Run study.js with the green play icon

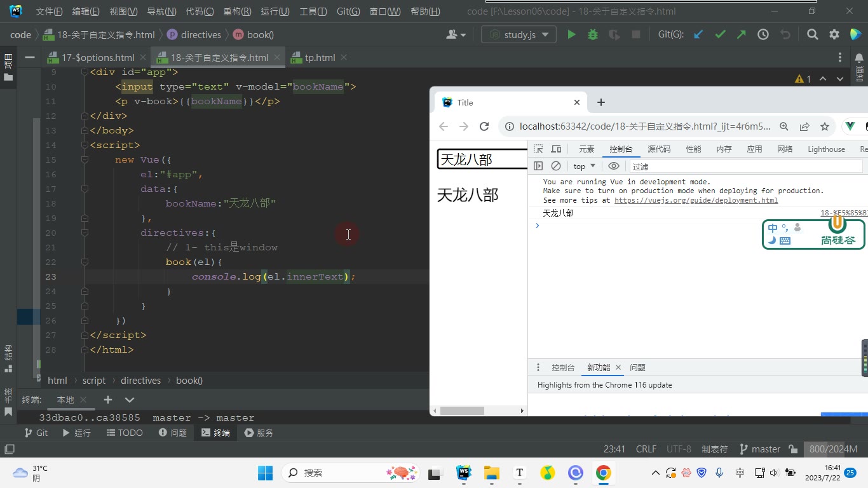571,35
